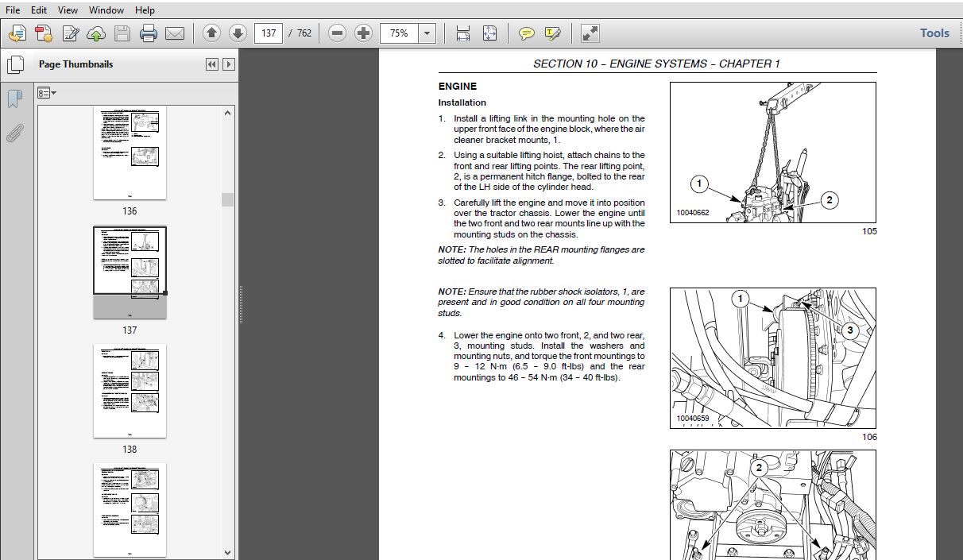The width and height of the screenshot is (963, 560).
Task: Go to the previous page arrow
Action: click(211, 33)
